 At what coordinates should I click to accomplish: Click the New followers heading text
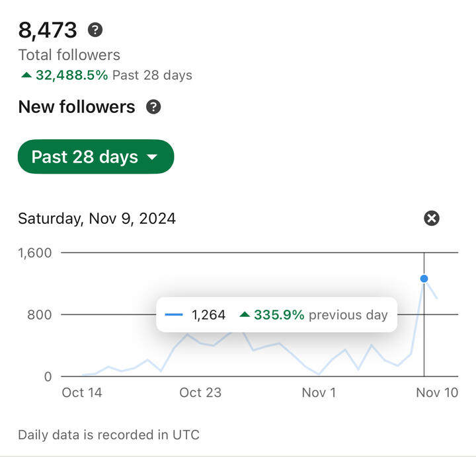pyautogui.click(x=77, y=107)
